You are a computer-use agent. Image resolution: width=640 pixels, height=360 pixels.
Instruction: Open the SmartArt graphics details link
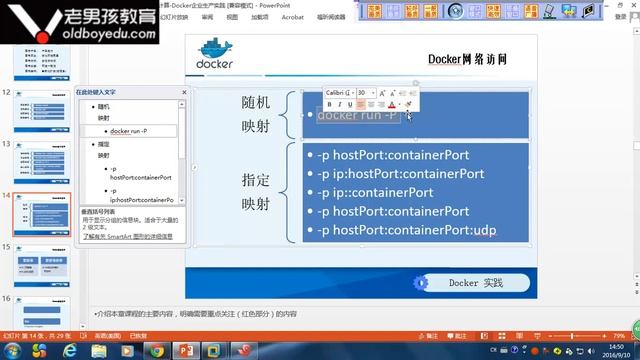(x=128, y=236)
